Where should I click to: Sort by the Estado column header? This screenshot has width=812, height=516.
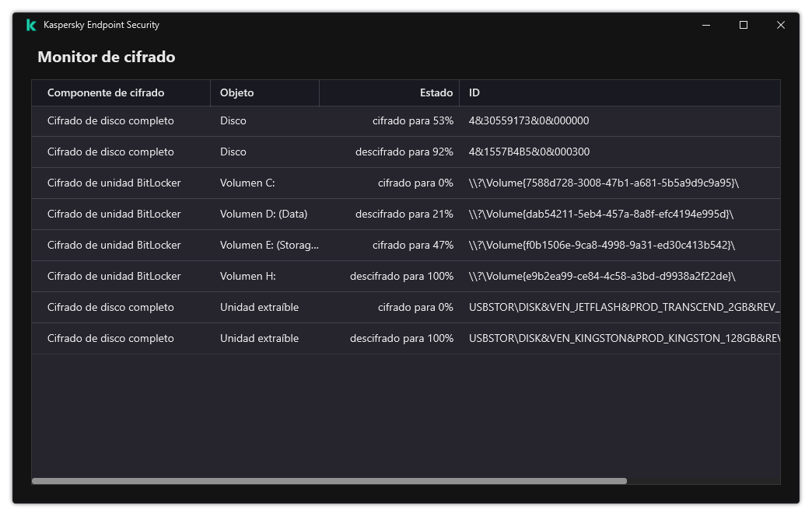point(436,92)
